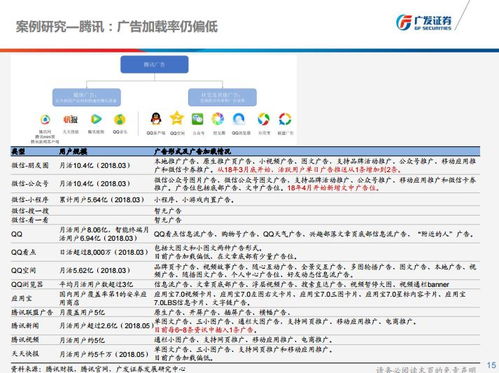Click the GF Securities logo
499x373 pixels.
pos(423,22)
